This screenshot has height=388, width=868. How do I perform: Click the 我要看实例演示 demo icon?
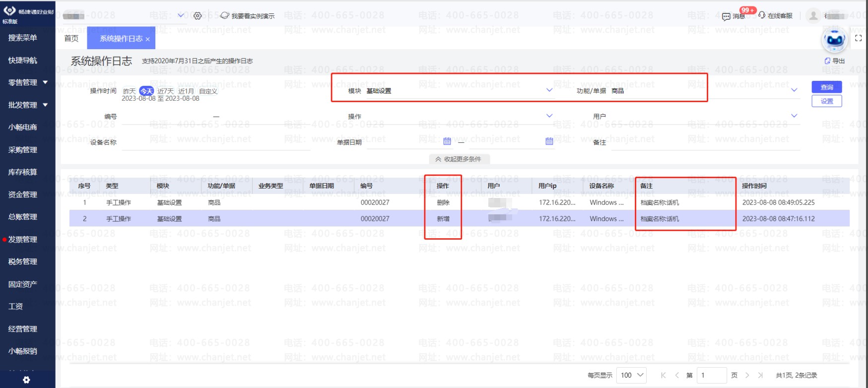coord(224,16)
